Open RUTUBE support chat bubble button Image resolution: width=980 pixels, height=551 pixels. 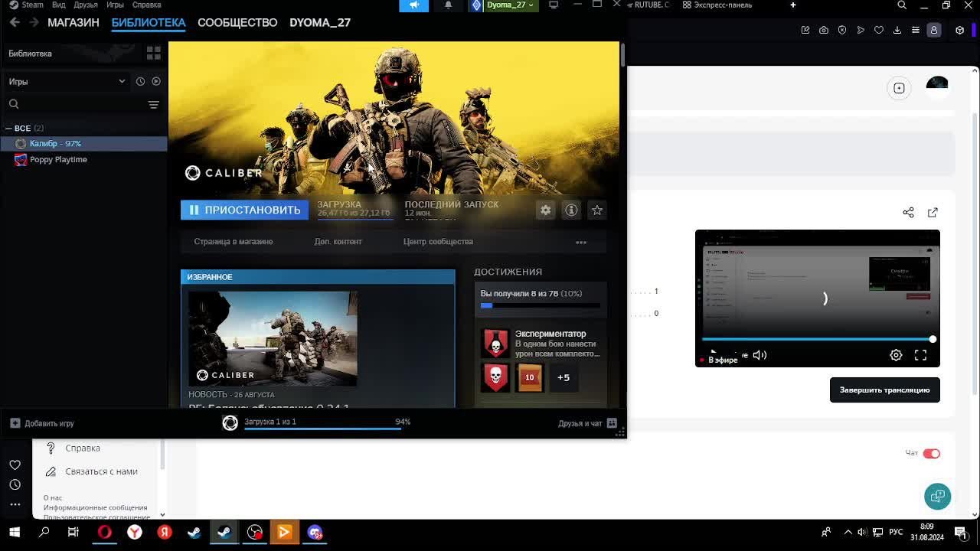coord(937,496)
